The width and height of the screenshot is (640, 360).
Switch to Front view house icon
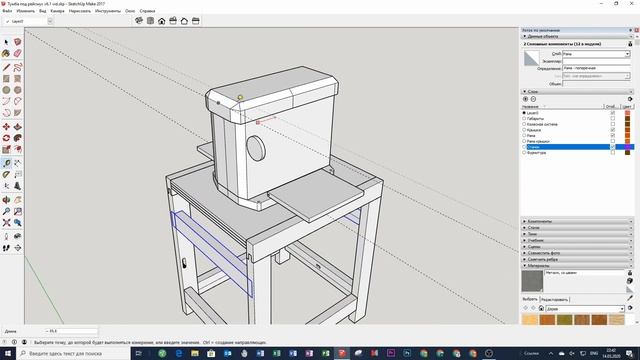tap(162, 21)
